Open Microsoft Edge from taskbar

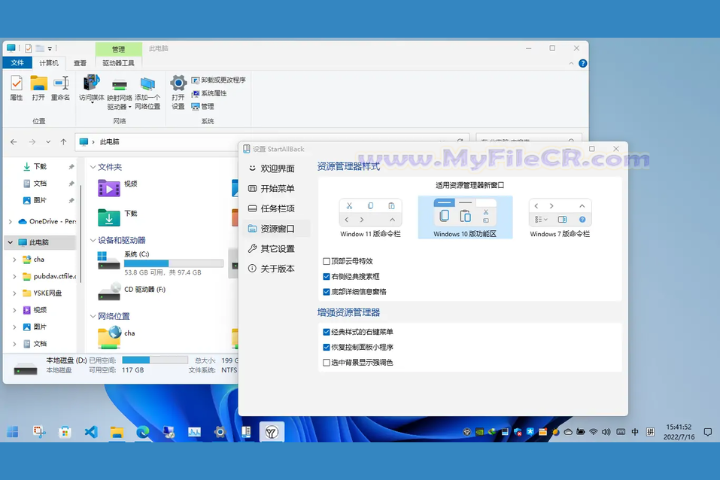point(143,432)
